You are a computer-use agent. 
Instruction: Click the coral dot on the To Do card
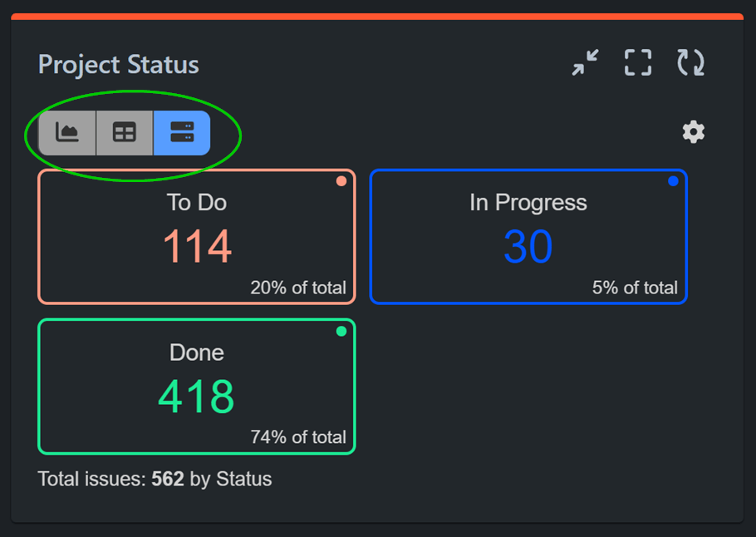click(341, 180)
